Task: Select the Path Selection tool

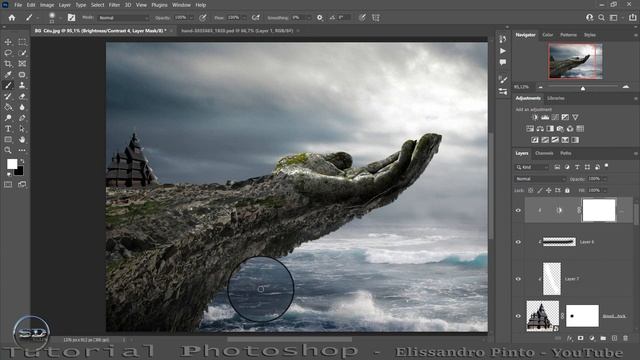Action: point(22,129)
